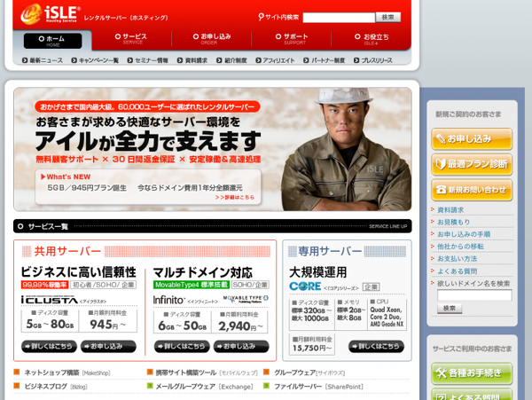The width and height of the screenshot is (532, 400).
Task: Open アフィリエイト sub navigation link
Action: coord(275,60)
